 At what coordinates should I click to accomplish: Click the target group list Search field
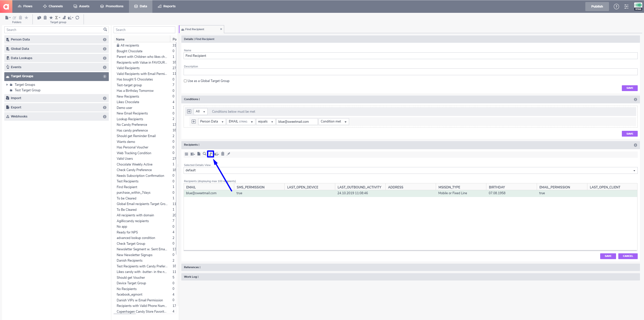(144, 30)
